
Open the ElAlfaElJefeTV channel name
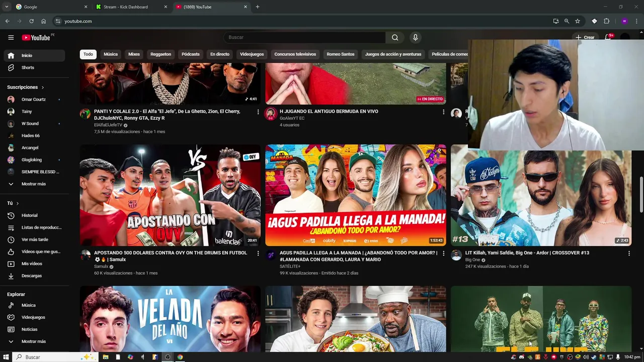coord(108,125)
